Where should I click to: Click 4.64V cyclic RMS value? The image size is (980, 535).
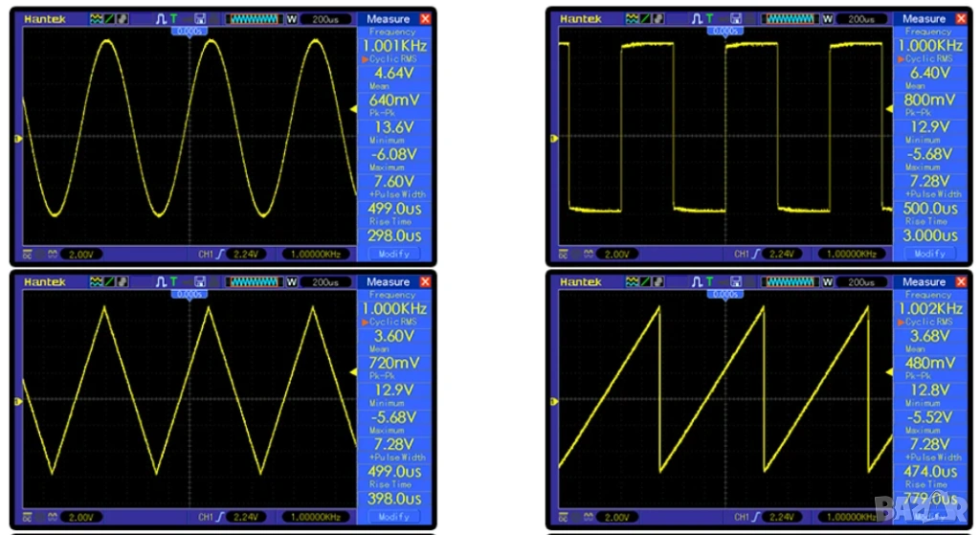[x=394, y=73]
